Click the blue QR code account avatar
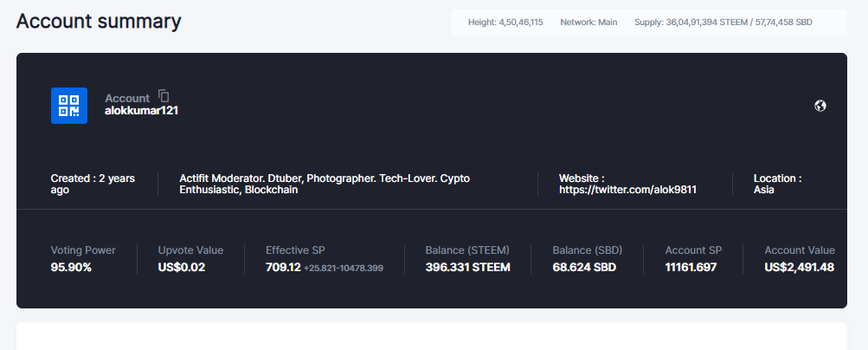 point(69,106)
